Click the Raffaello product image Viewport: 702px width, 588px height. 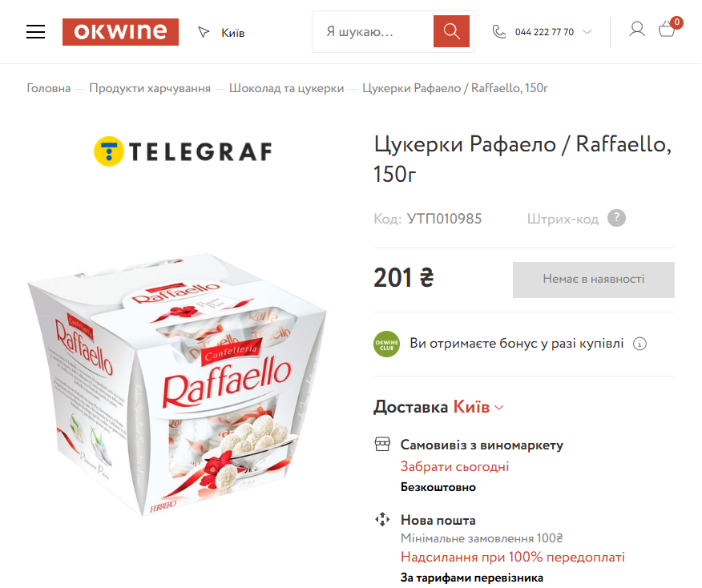[x=177, y=383]
